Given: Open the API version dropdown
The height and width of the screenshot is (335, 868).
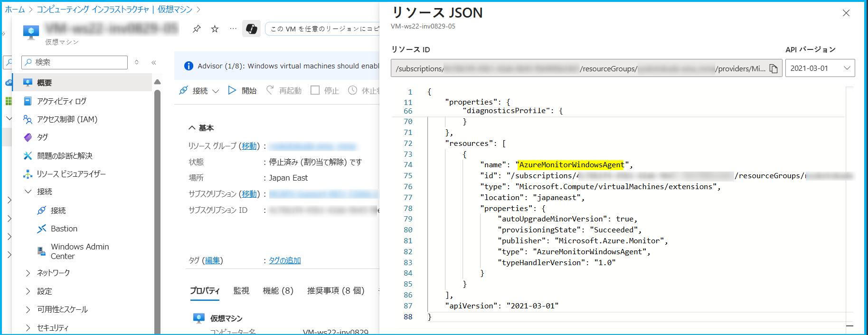Looking at the screenshot, I should click(820, 68).
